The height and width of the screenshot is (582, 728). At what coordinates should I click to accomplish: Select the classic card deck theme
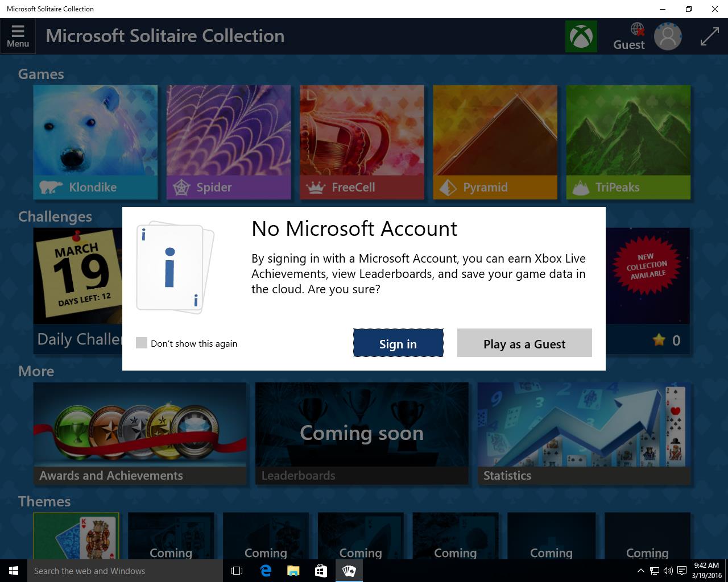coord(76,536)
